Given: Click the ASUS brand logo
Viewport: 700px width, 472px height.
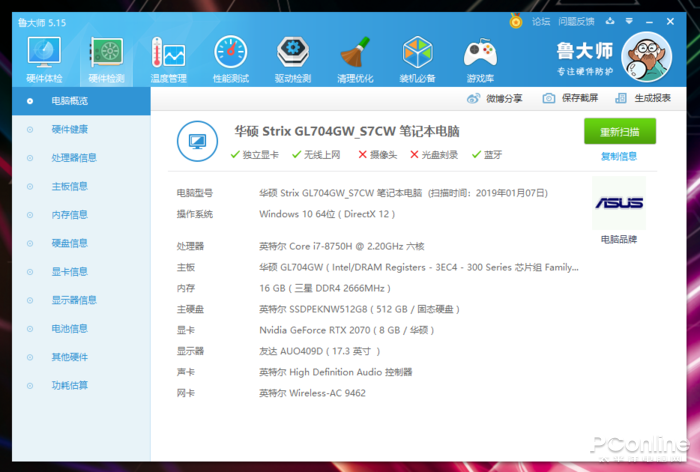Looking at the screenshot, I should pos(619,203).
